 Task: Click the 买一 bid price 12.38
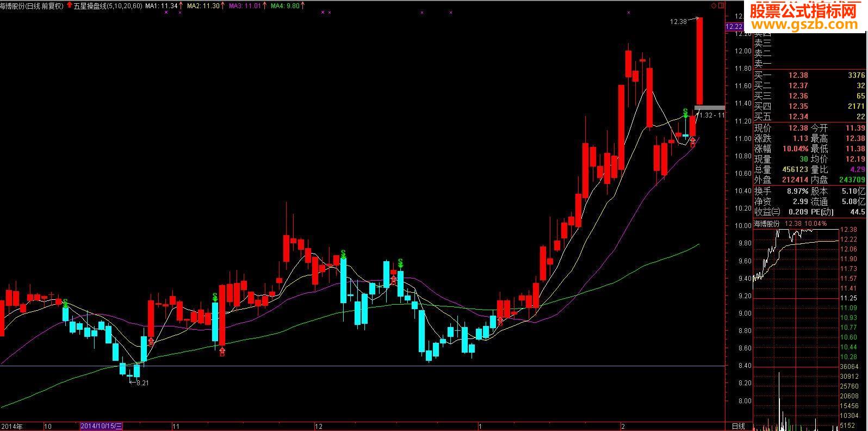(x=798, y=75)
